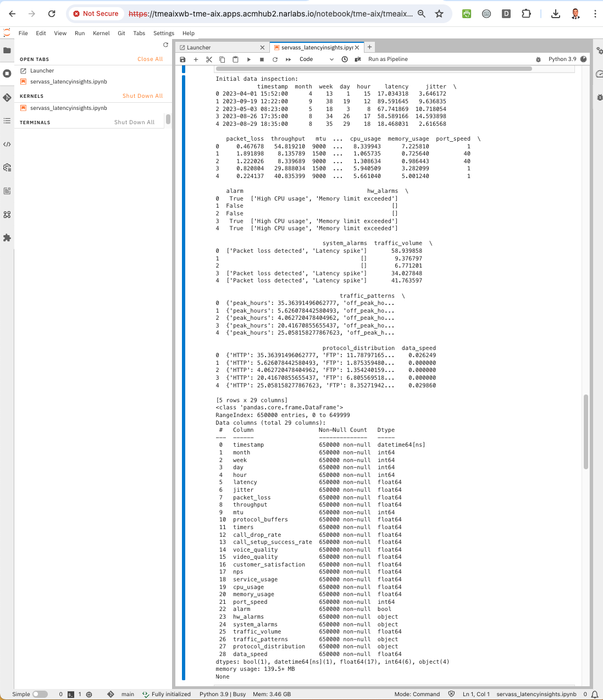Screen dimensions: 603x700
Task: Click the notebook vertical scrollbar thumb
Action: (586, 431)
